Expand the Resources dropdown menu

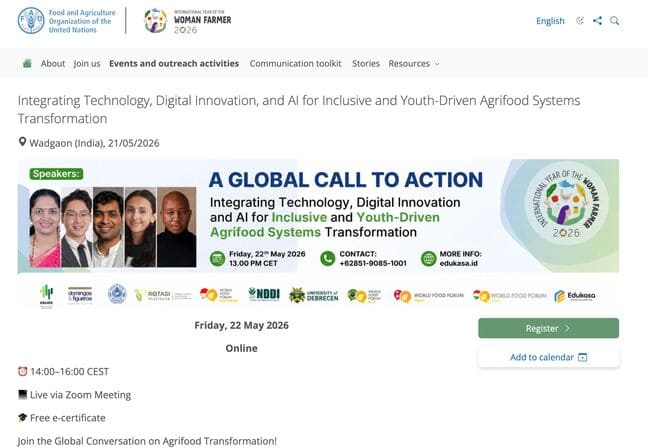click(x=414, y=64)
